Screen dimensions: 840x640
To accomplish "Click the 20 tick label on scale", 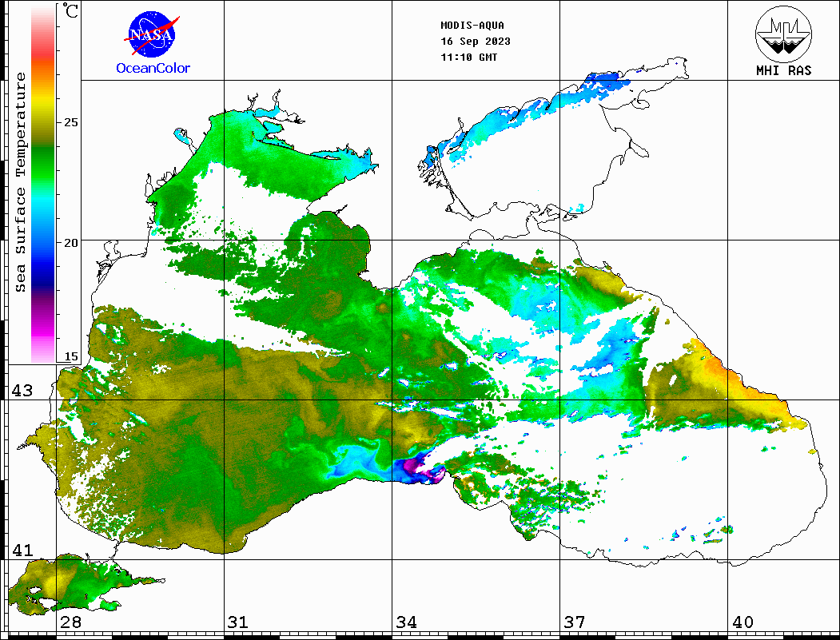I will pos(70,243).
